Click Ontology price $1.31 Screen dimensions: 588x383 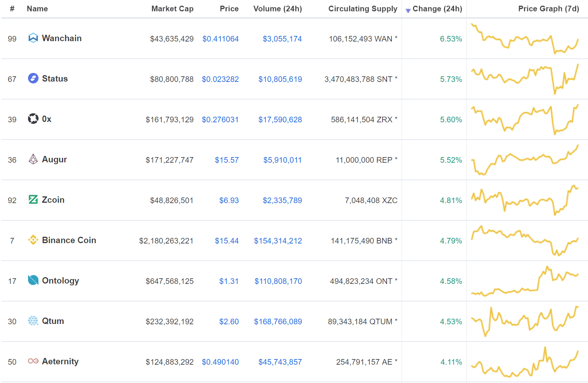coord(229,281)
